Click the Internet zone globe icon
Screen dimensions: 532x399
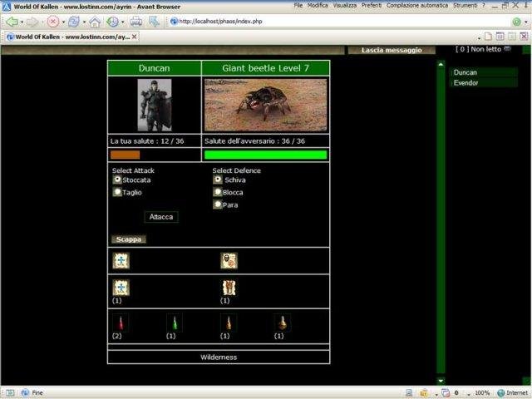pyautogui.click(x=500, y=393)
